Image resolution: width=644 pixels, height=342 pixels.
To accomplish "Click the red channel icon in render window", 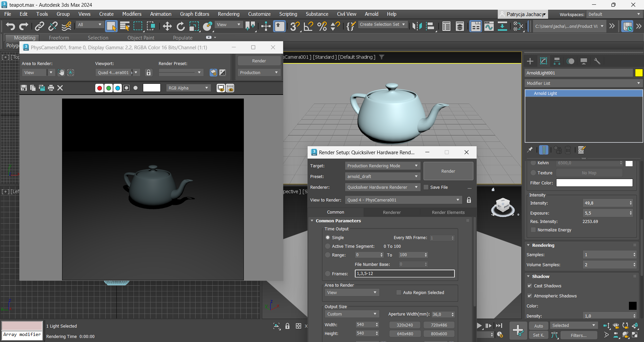I will tap(99, 88).
